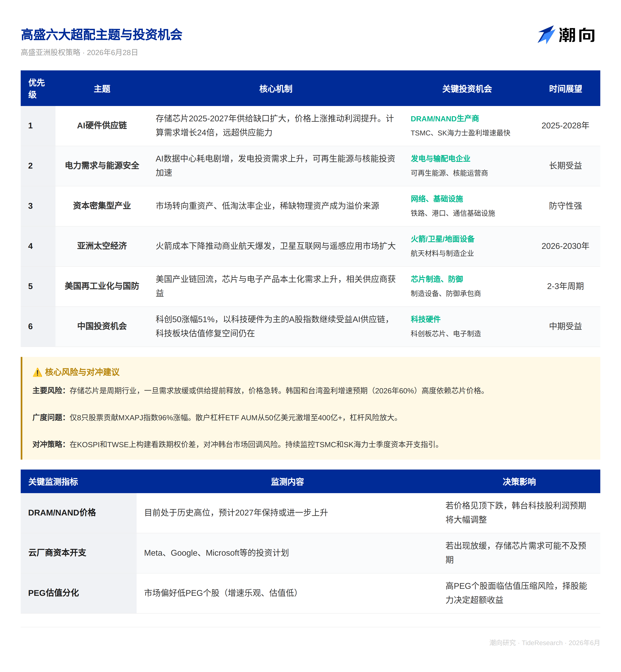621x672 pixels.
Task: Click the 关键投资机会 column header
Action: coord(467,89)
